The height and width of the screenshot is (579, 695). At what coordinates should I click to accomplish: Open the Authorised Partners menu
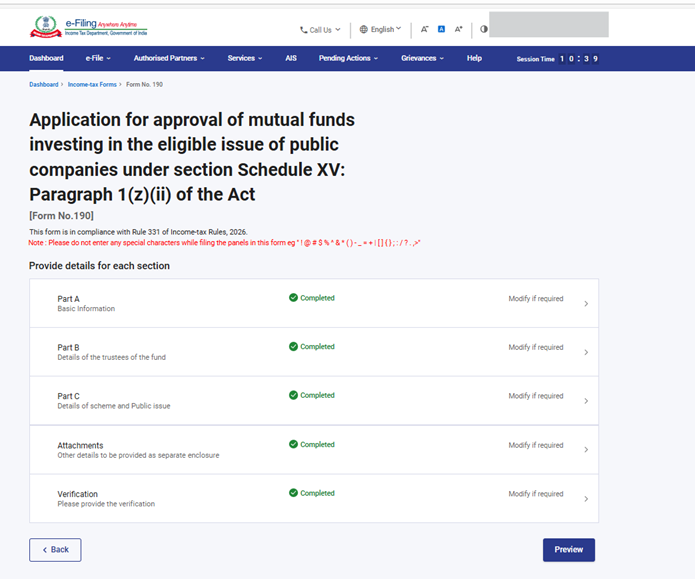click(x=168, y=58)
